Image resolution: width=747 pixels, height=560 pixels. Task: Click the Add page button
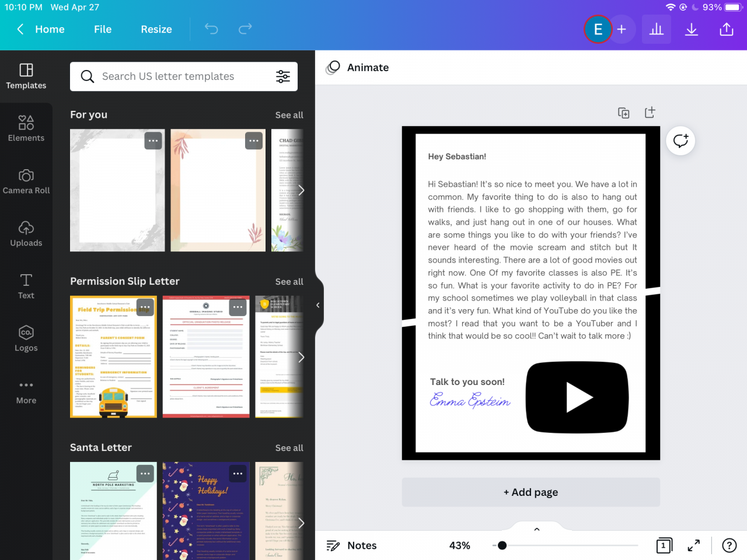click(531, 492)
